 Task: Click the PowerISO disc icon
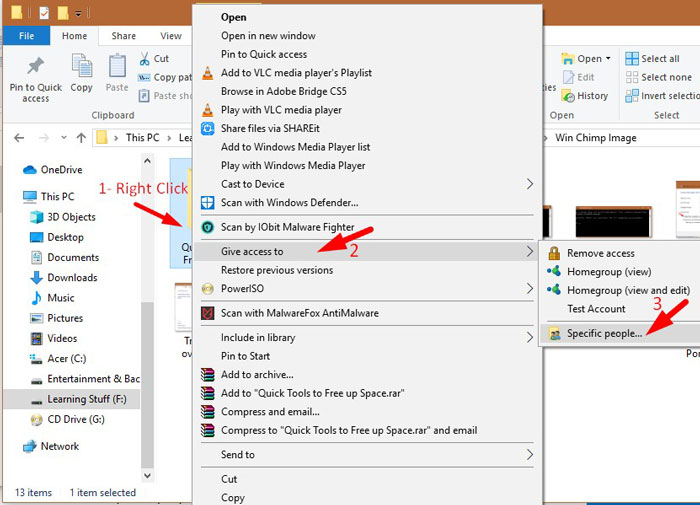coord(208,289)
